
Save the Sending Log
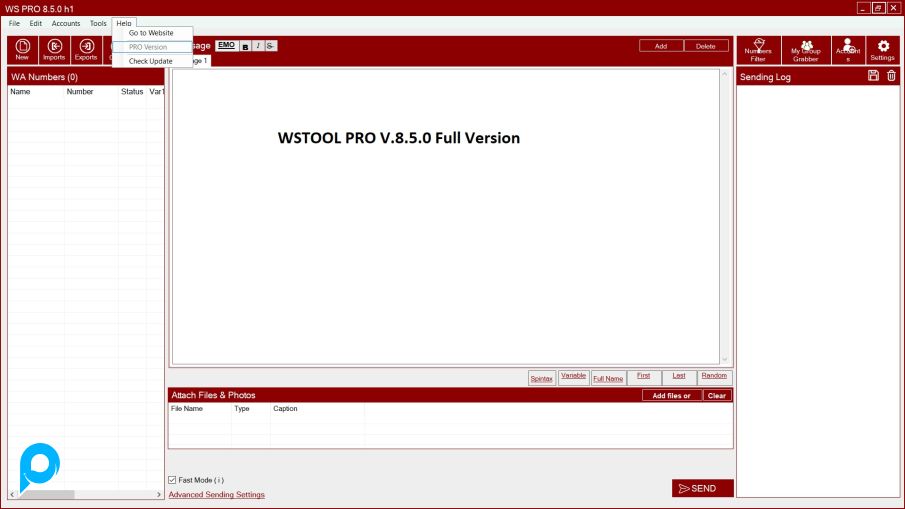click(873, 76)
